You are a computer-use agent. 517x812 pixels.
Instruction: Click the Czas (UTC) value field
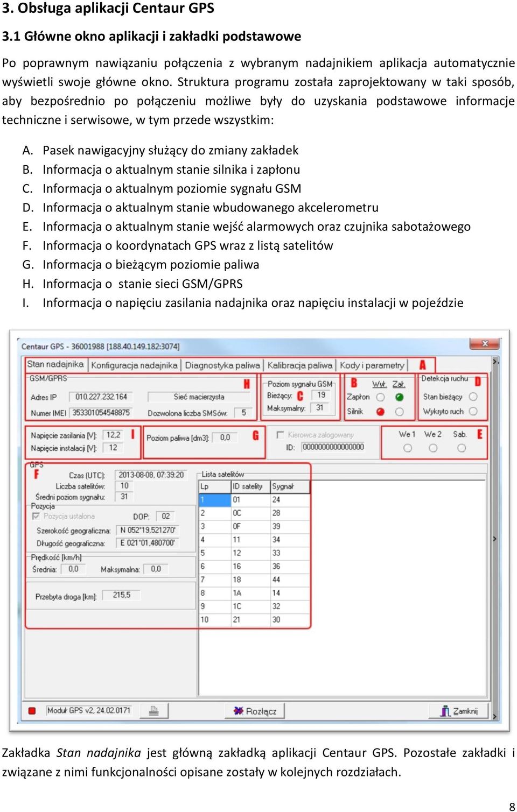click(151, 475)
